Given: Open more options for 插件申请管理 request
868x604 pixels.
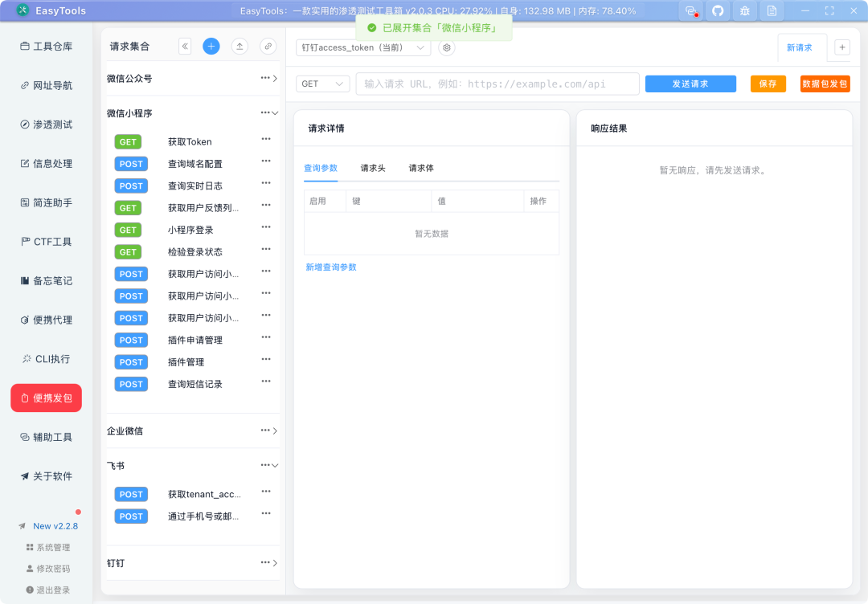Looking at the screenshot, I should click(266, 337).
